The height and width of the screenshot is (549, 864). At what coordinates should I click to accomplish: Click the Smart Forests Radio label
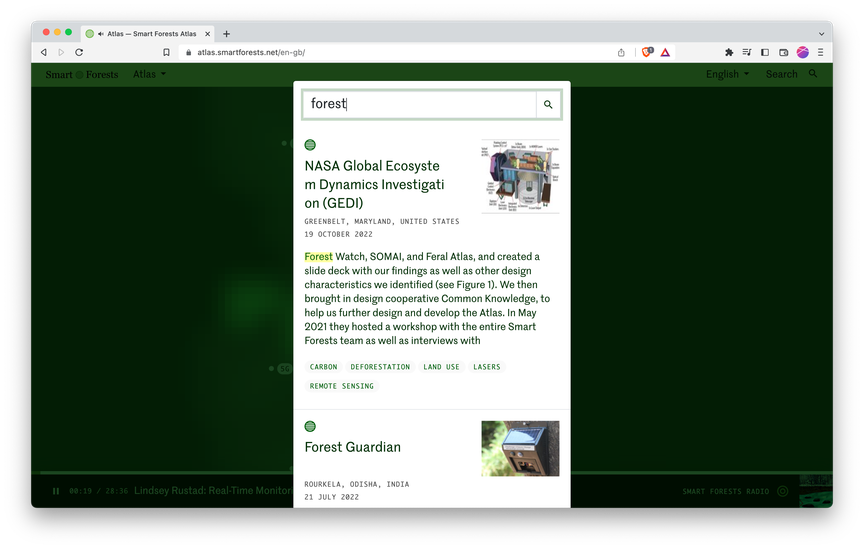pos(725,491)
